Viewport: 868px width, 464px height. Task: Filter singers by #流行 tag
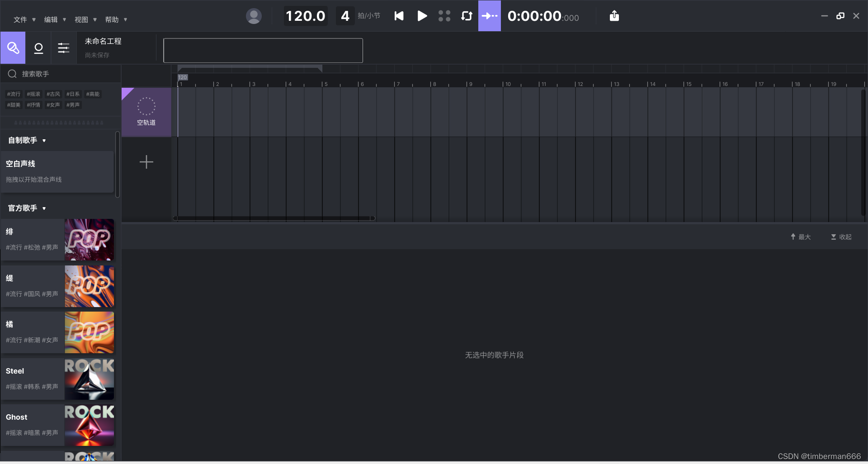pos(14,94)
